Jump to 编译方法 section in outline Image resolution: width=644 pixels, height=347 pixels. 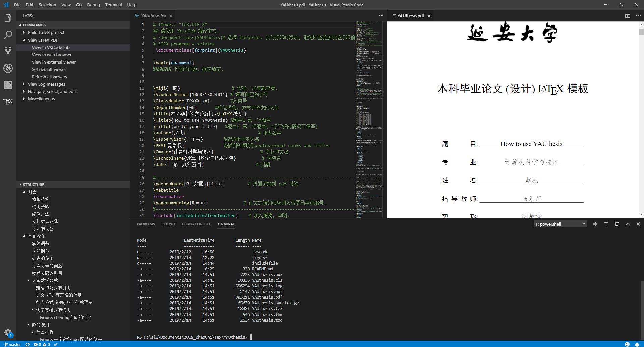coord(41,214)
